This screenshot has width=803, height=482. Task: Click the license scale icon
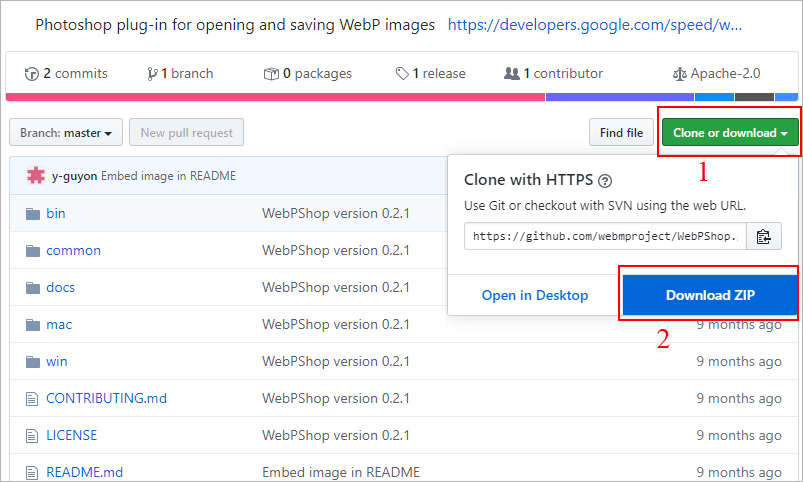680,74
